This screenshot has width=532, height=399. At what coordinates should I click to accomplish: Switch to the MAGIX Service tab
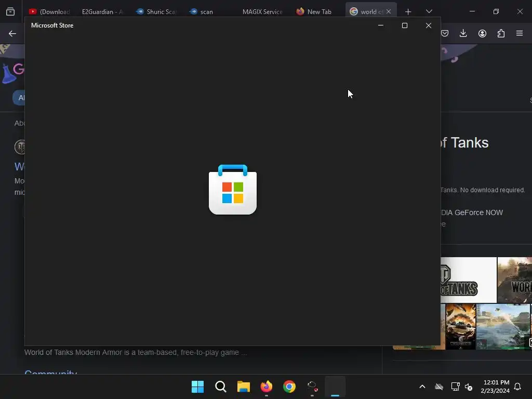coord(262,11)
